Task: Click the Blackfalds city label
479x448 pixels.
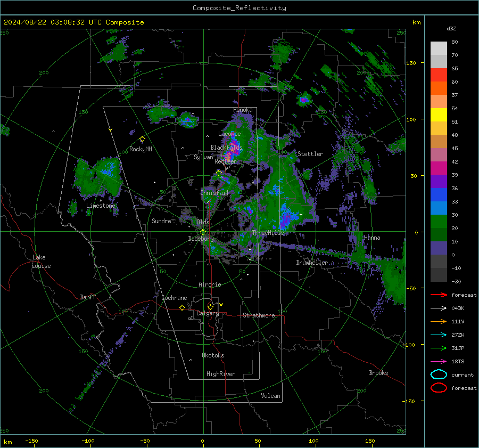Action: [226, 148]
